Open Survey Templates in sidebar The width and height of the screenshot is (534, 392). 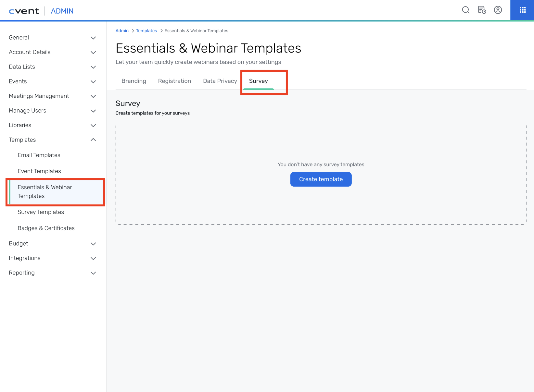click(41, 212)
